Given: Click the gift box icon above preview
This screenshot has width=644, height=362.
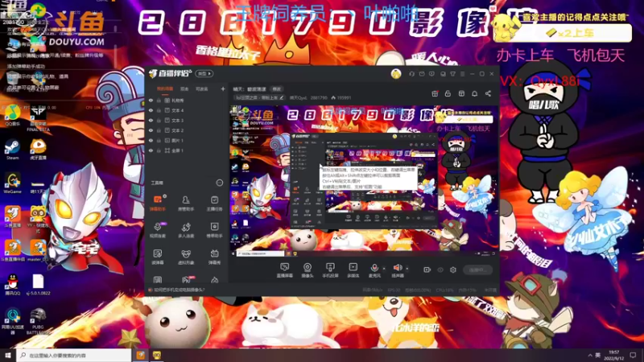Looking at the screenshot, I should (435, 93).
